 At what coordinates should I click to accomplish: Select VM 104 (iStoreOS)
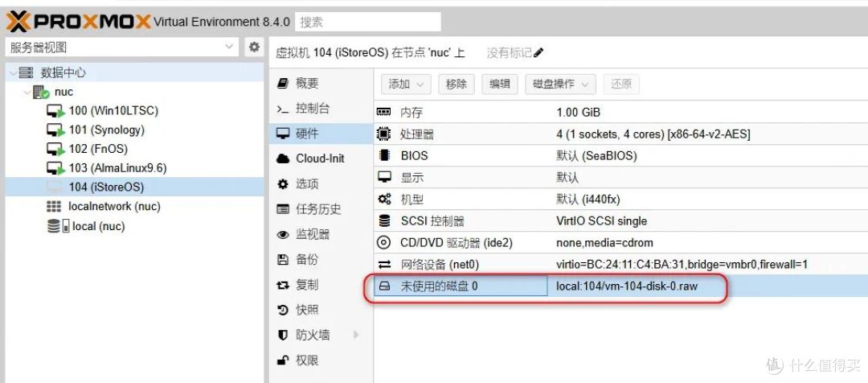tap(134, 187)
